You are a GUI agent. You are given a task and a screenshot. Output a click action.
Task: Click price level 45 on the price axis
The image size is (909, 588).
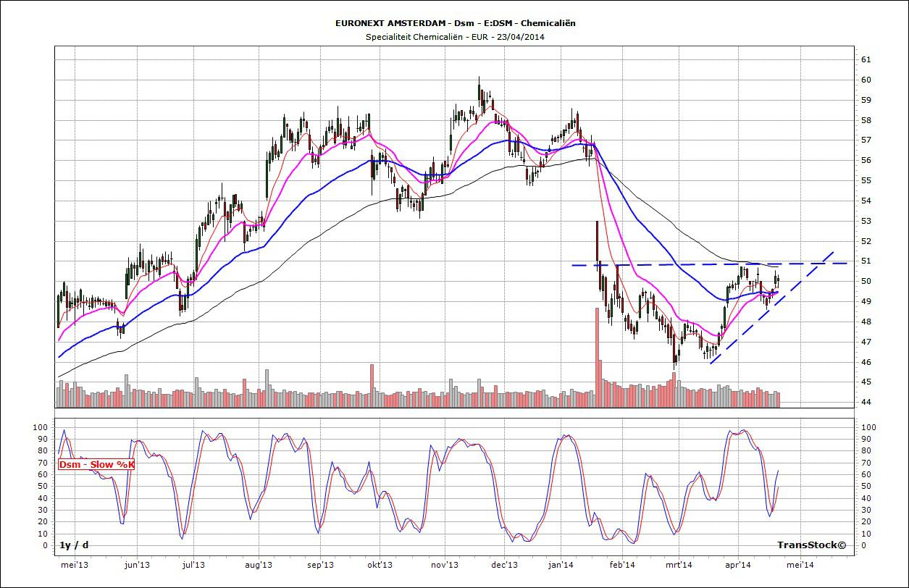866,382
